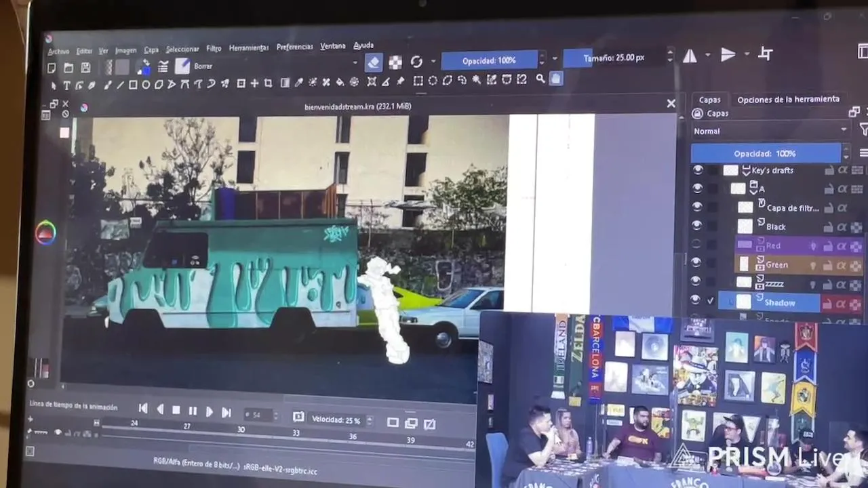
Task: Select the Fill bucket tool
Action: point(340,82)
